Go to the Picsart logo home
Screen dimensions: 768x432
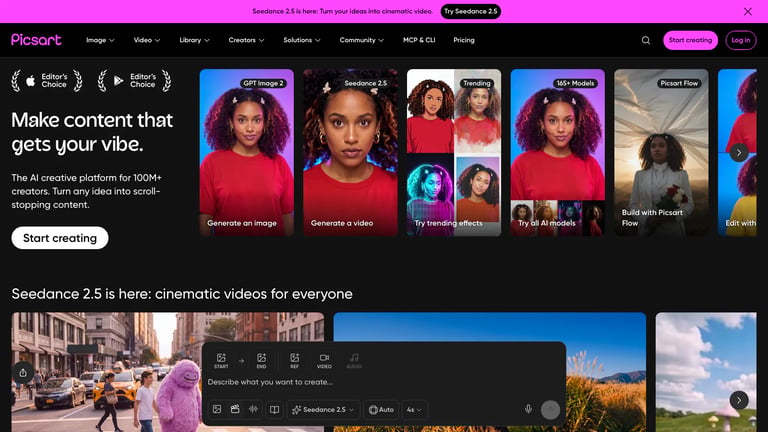pyautogui.click(x=36, y=40)
